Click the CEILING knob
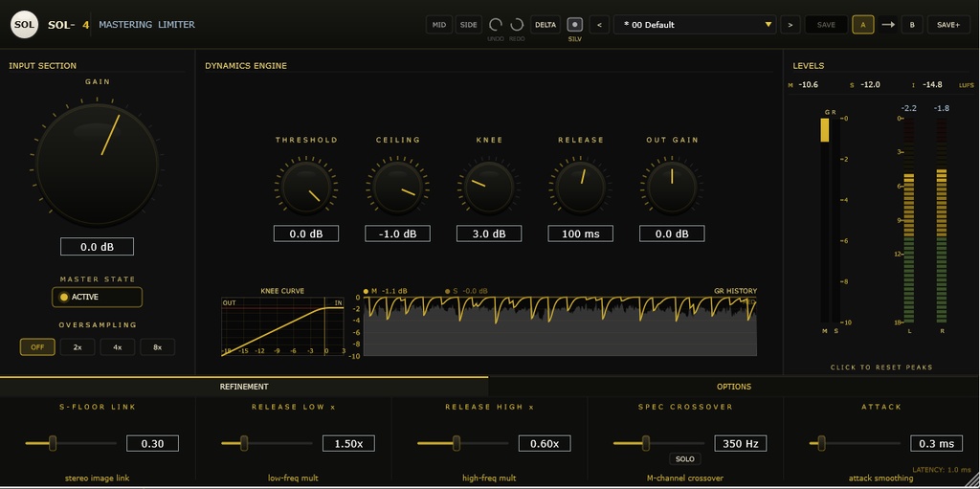The image size is (980, 489). tap(397, 187)
